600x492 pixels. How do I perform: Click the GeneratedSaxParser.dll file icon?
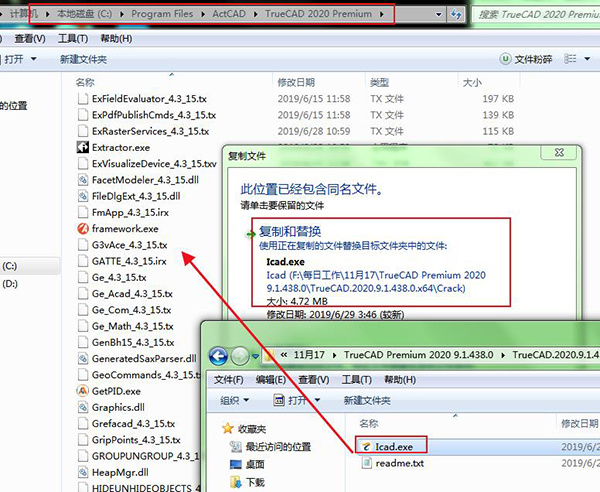pyautogui.click(x=83, y=358)
